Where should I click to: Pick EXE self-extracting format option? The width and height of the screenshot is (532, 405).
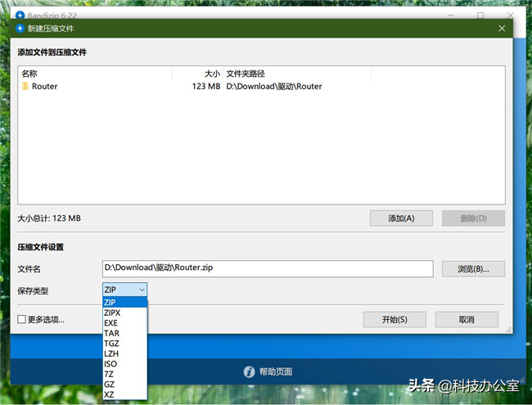coord(125,323)
